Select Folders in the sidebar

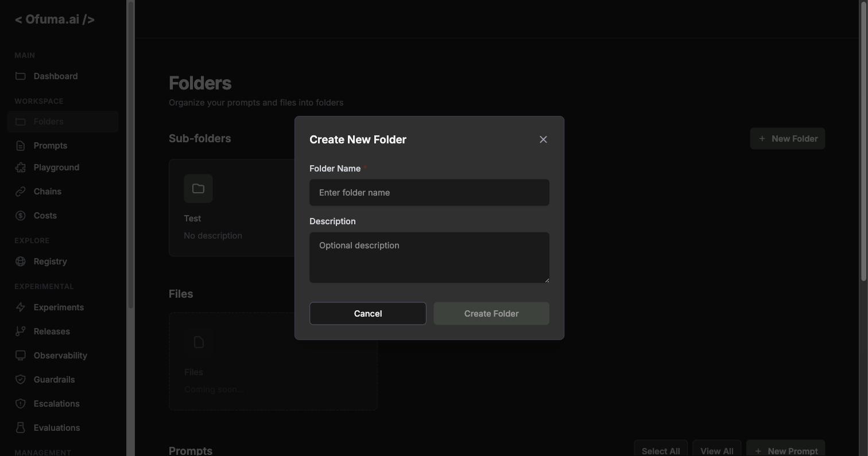[63, 122]
